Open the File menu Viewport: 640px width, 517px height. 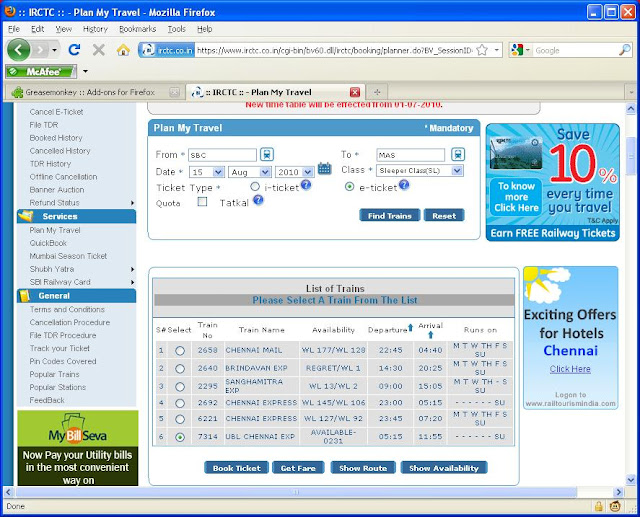click(13, 29)
